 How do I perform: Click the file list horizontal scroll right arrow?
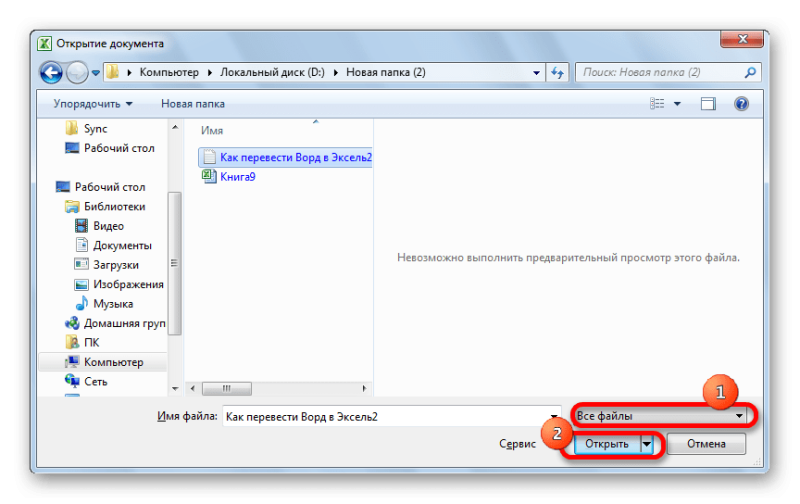tap(364, 389)
